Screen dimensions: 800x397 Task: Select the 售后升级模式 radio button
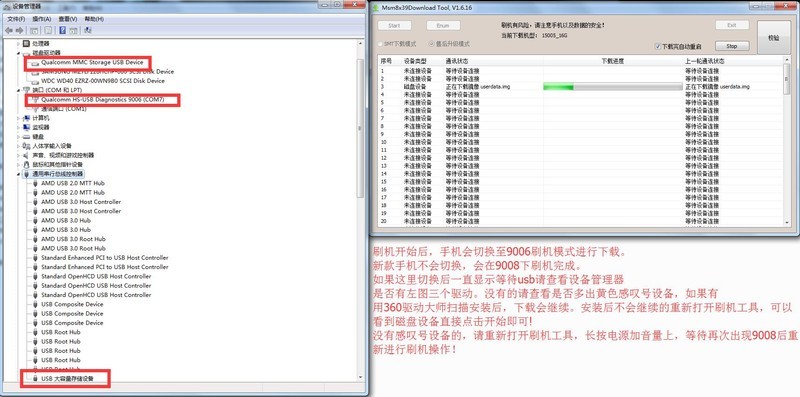[432, 44]
